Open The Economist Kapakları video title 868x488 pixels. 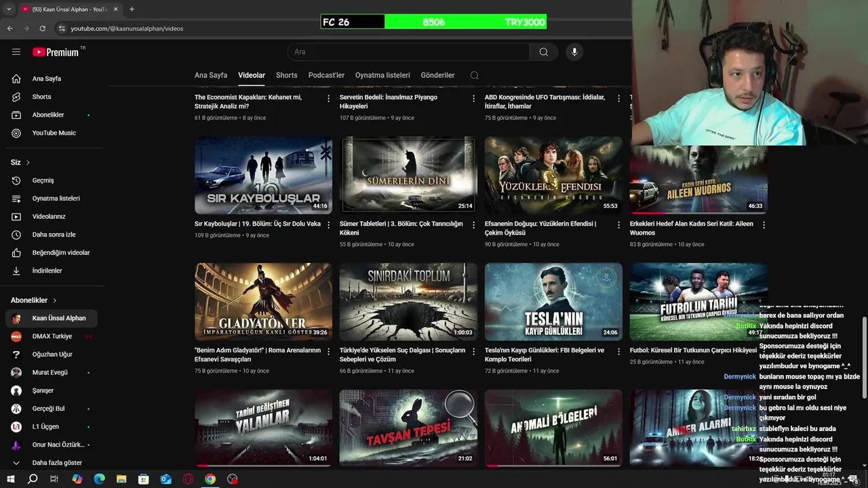248,102
